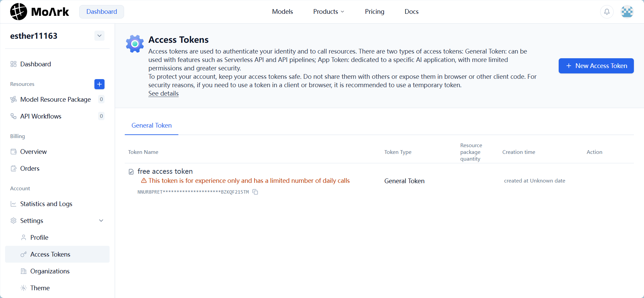Click the blue plus button beside Resources
This screenshot has height=298, width=644.
[99, 84]
